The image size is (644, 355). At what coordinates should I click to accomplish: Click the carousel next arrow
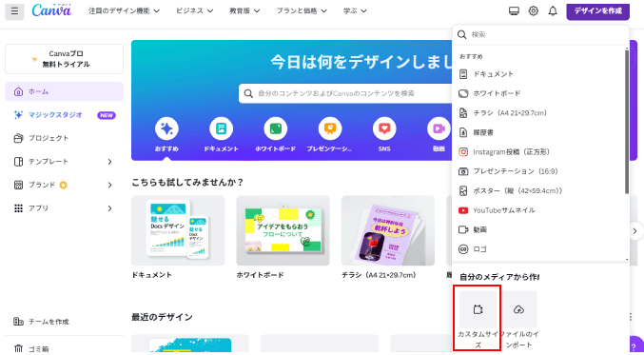(x=635, y=231)
